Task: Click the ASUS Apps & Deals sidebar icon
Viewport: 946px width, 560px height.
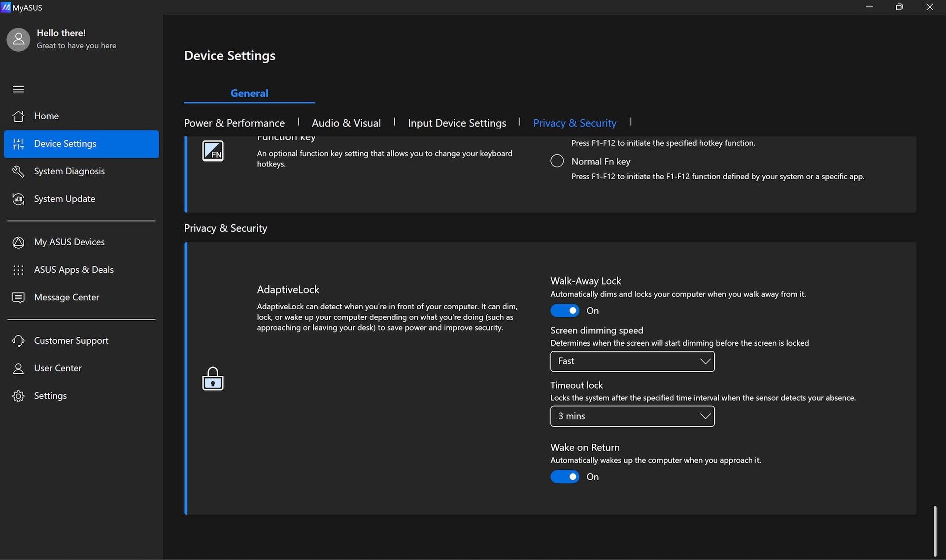Action: (x=18, y=269)
